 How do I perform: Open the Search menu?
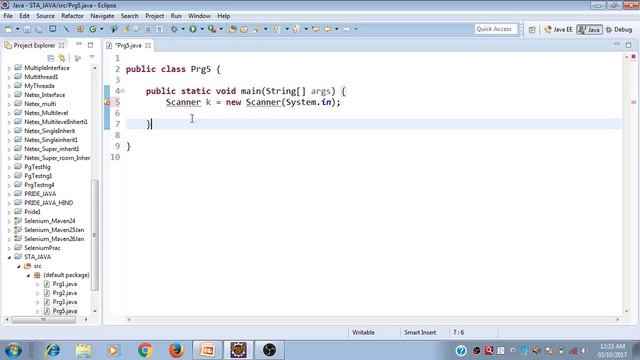pyautogui.click(x=129, y=16)
